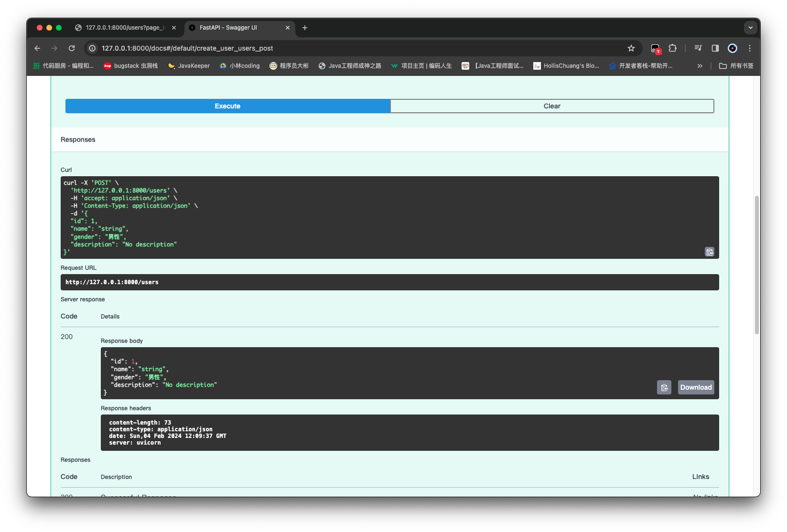
Task: Click the page vertical scrollbar
Action: (x=756, y=265)
